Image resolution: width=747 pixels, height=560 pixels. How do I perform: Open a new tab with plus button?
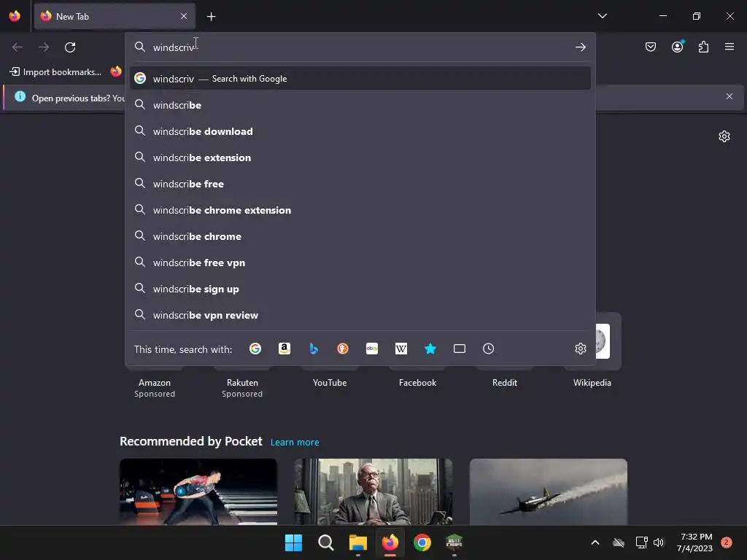211,17
